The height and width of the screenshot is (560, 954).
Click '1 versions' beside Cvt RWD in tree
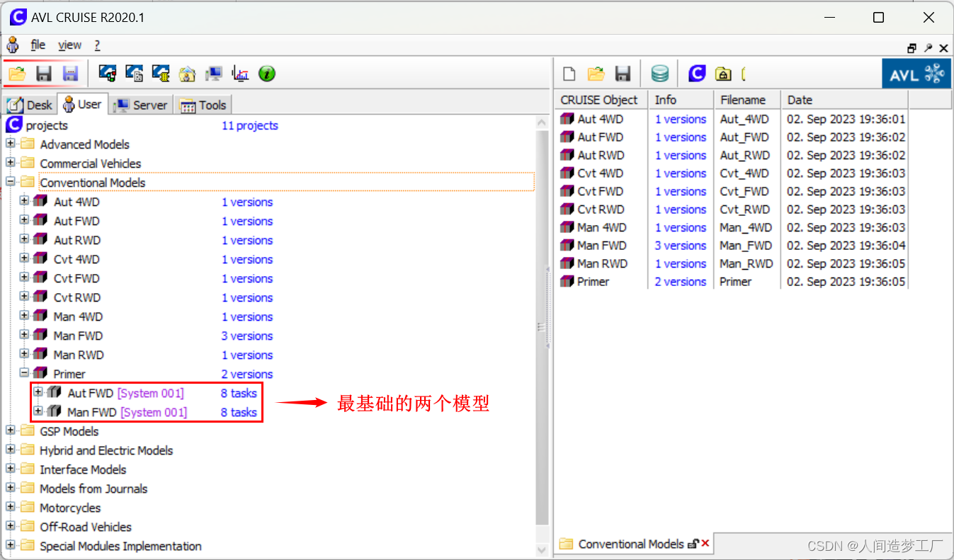click(x=247, y=297)
